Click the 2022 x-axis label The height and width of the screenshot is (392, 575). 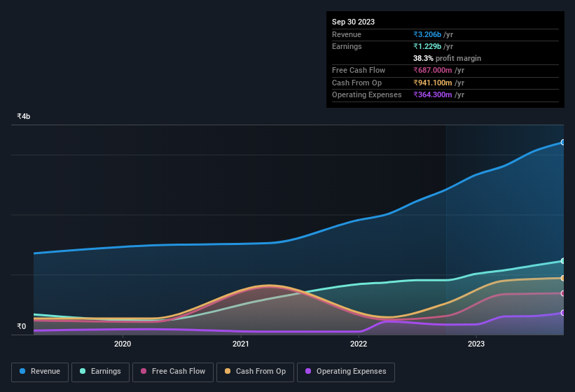pos(359,344)
